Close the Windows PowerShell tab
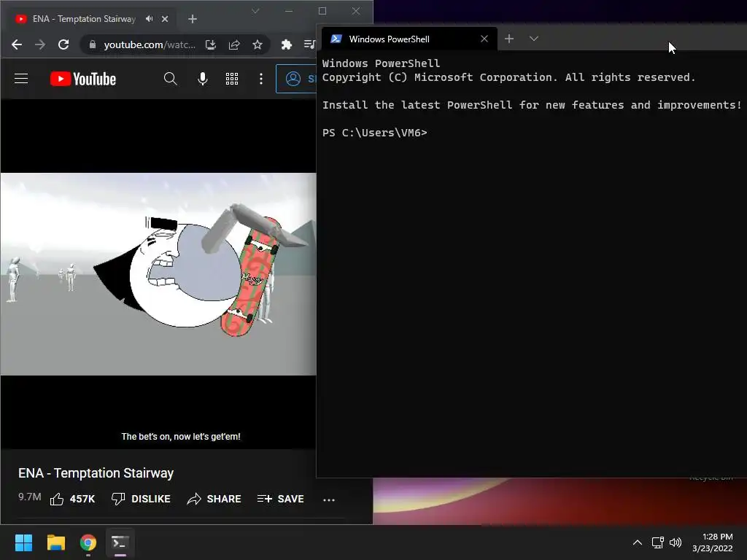This screenshot has height=560, width=747. tap(484, 39)
